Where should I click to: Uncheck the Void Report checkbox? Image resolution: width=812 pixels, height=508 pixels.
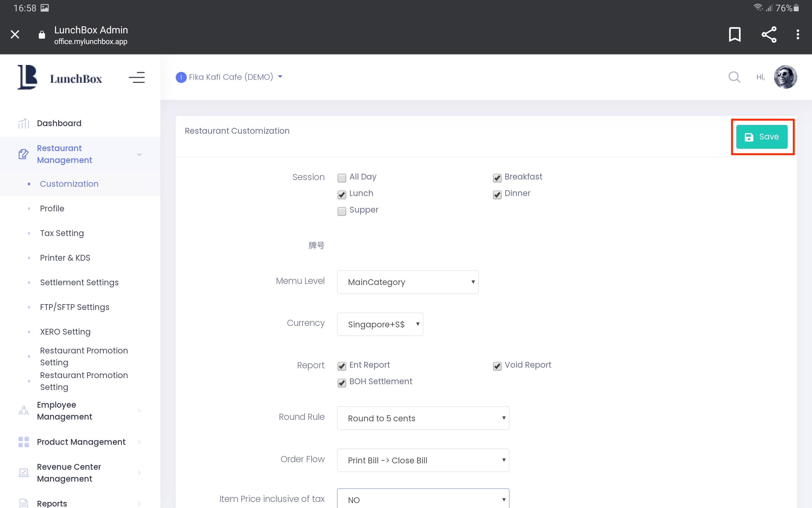(x=497, y=366)
